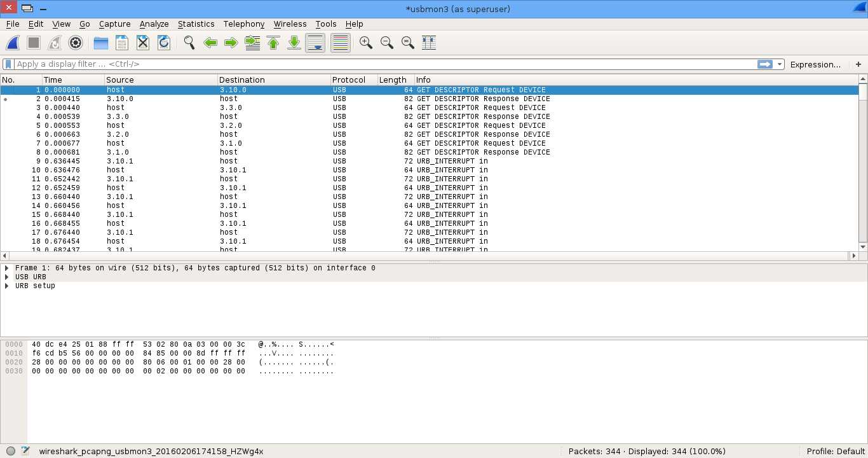Image resolution: width=868 pixels, height=458 pixels.
Task: Open the Tools menu
Action: (326, 24)
